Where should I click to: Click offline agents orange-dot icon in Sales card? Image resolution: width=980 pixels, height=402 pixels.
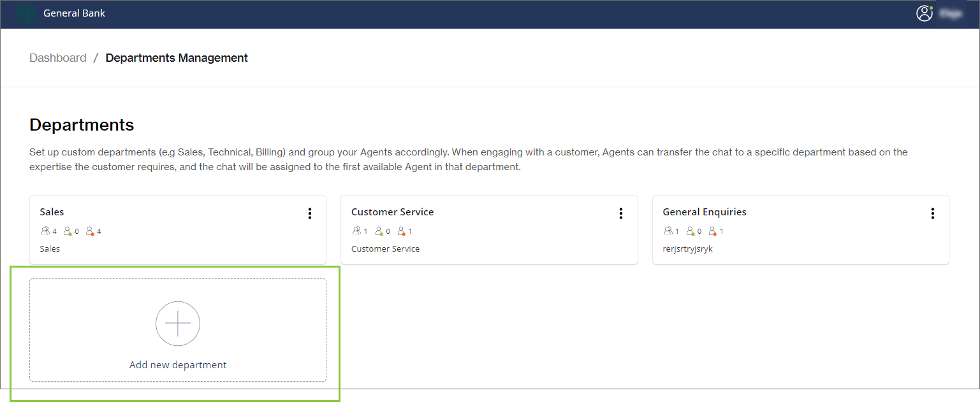pyautogui.click(x=90, y=231)
